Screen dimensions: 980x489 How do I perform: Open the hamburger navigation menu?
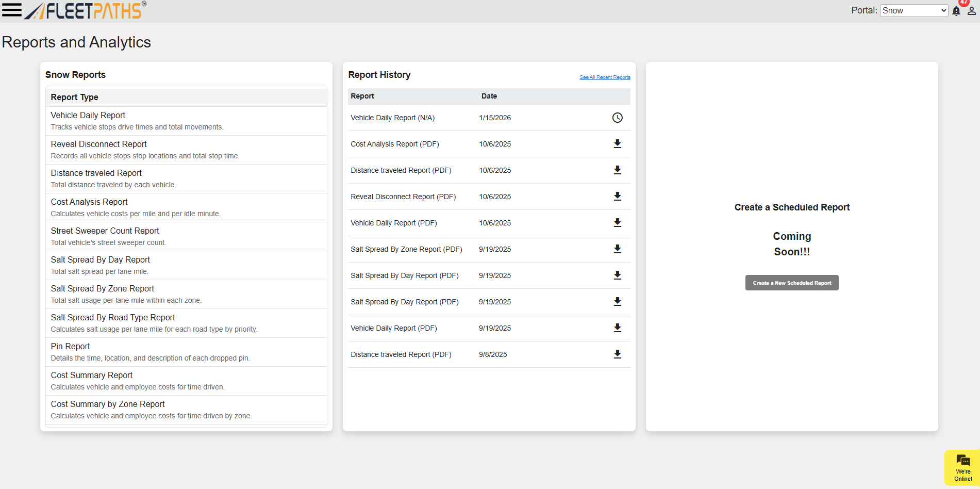(x=11, y=10)
